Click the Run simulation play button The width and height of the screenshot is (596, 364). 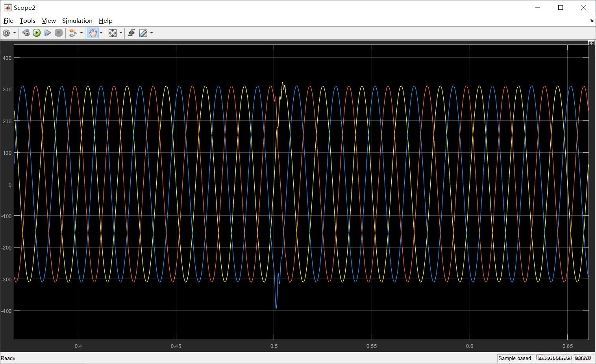click(37, 33)
